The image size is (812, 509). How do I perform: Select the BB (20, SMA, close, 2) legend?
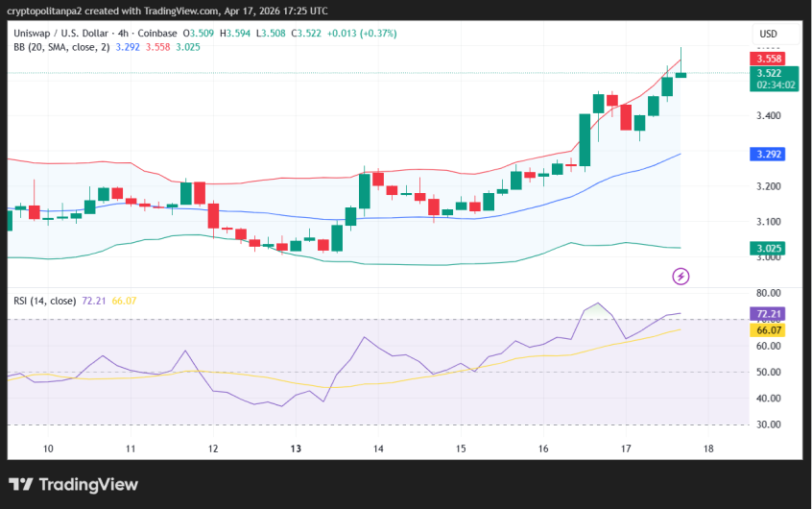point(60,46)
